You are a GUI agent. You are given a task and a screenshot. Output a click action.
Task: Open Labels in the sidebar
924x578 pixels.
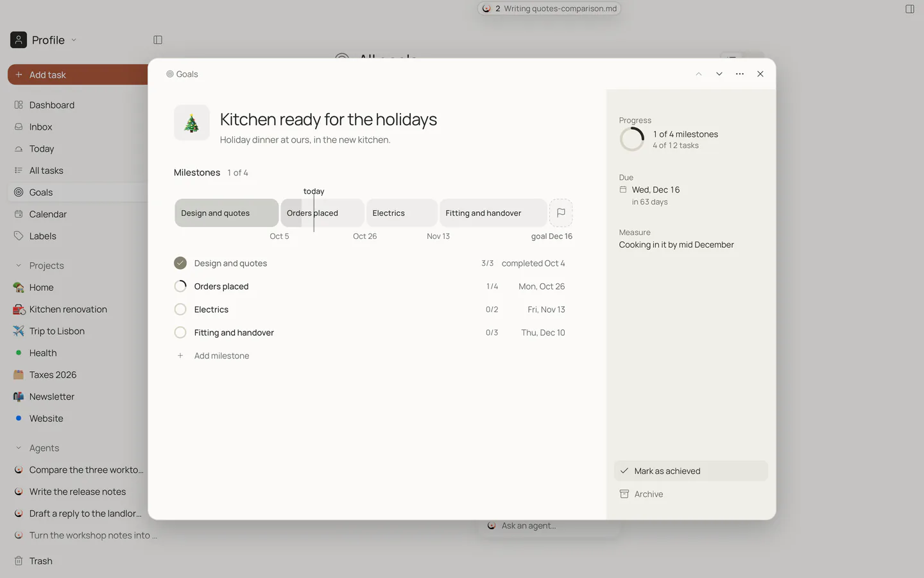point(78,236)
